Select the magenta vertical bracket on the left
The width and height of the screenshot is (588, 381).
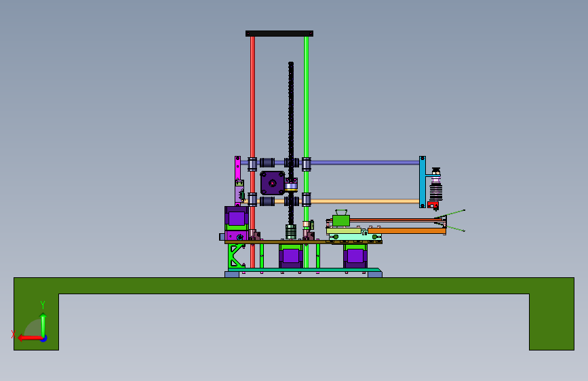coord(237,168)
